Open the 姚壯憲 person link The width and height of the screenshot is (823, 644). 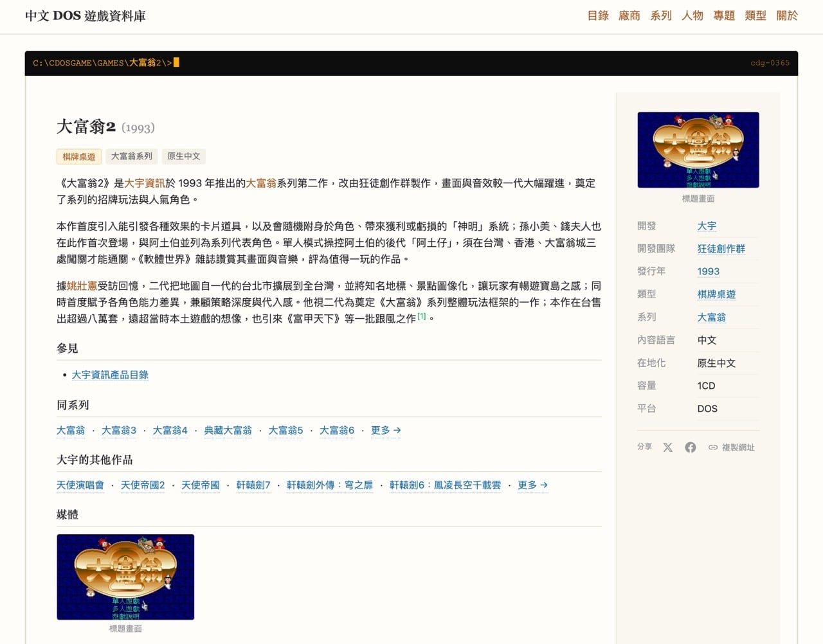(x=82, y=286)
